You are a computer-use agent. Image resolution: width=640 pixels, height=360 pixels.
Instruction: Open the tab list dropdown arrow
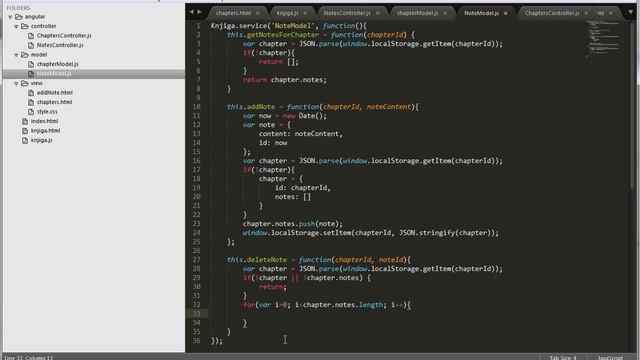pyautogui.click(x=631, y=12)
